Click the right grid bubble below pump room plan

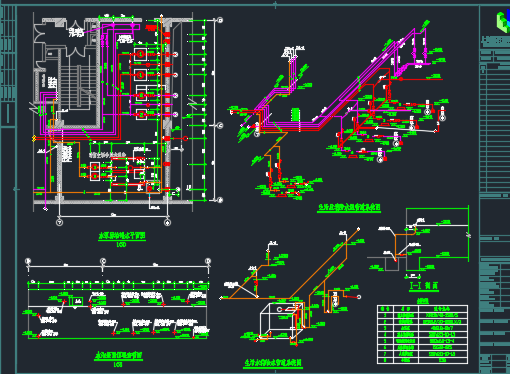pyautogui.click(x=168, y=222)
